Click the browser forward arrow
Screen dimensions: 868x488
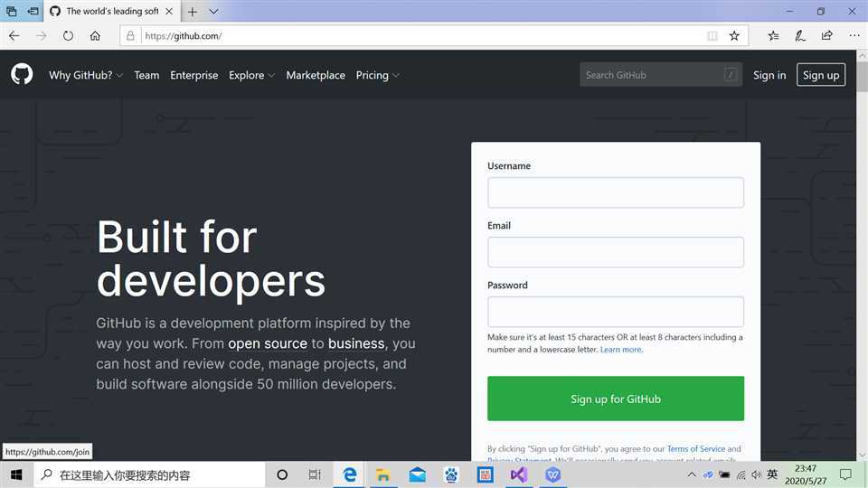click(x=41, y=36)
